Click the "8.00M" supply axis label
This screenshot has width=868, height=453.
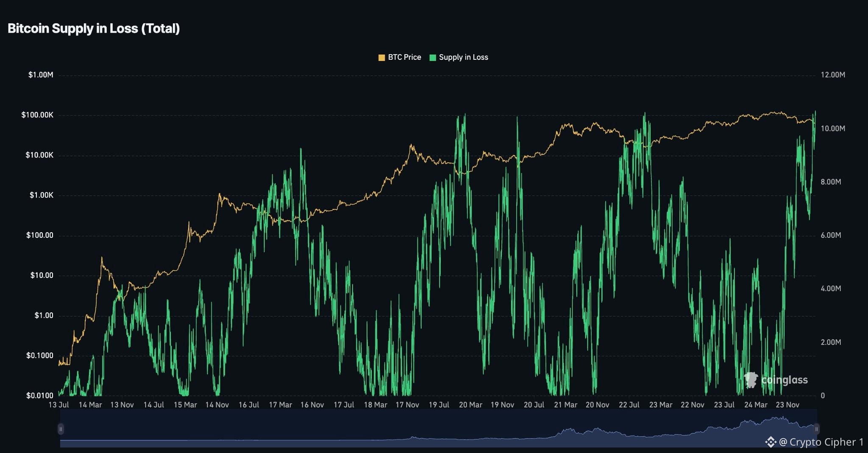pyautogui.click(x=831, y=182)
